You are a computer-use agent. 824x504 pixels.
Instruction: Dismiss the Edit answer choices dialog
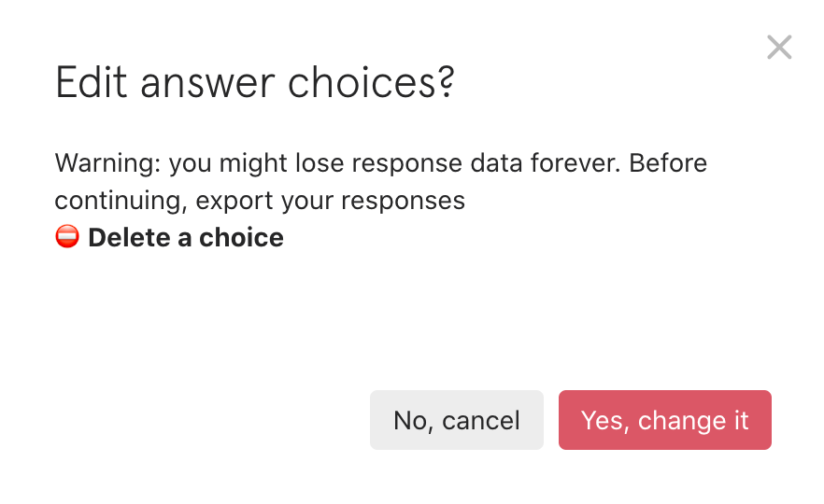point(779,48)
